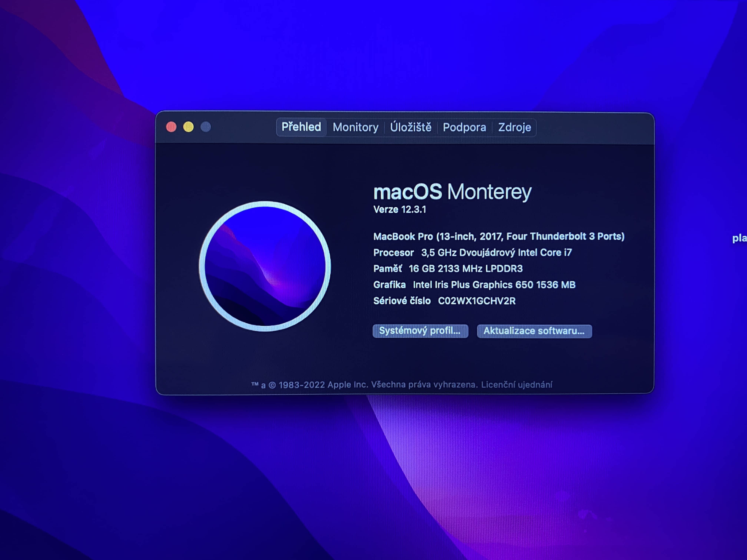The height and width of the screenshot is (560, 747).
Task: Minimize window with the yellow button
Action: pos(188,127)
